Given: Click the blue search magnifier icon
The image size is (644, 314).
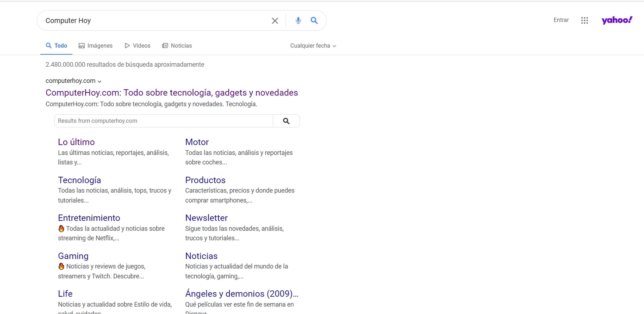Looking at the screenshot, I should pyautogui.click(x=314, y=20).
